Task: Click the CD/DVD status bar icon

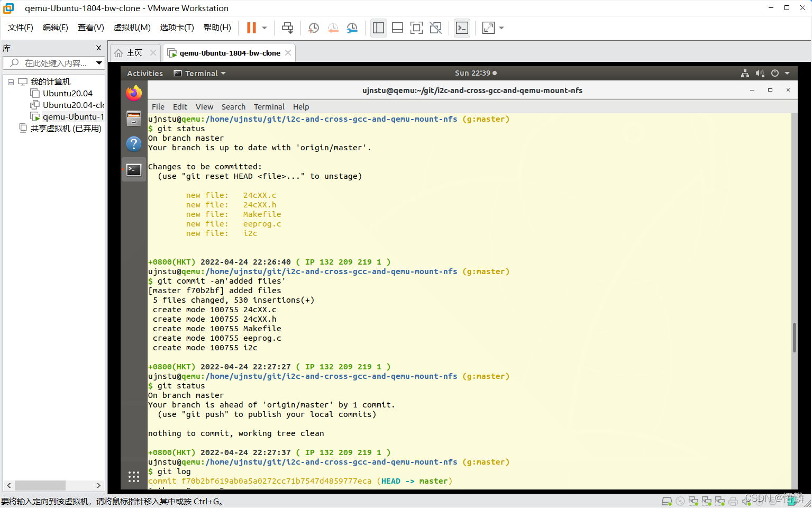Action: [680, 501]
